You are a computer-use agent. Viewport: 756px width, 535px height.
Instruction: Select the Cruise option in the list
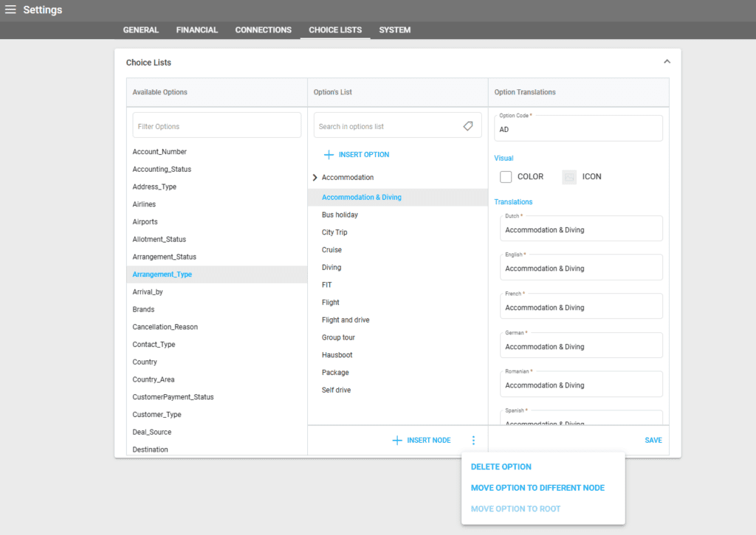pos(331,250)
